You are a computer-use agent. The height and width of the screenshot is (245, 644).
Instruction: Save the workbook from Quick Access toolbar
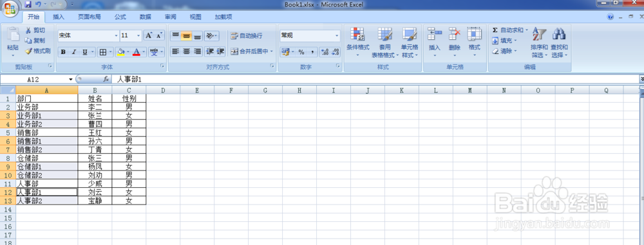tap(28, 5)
